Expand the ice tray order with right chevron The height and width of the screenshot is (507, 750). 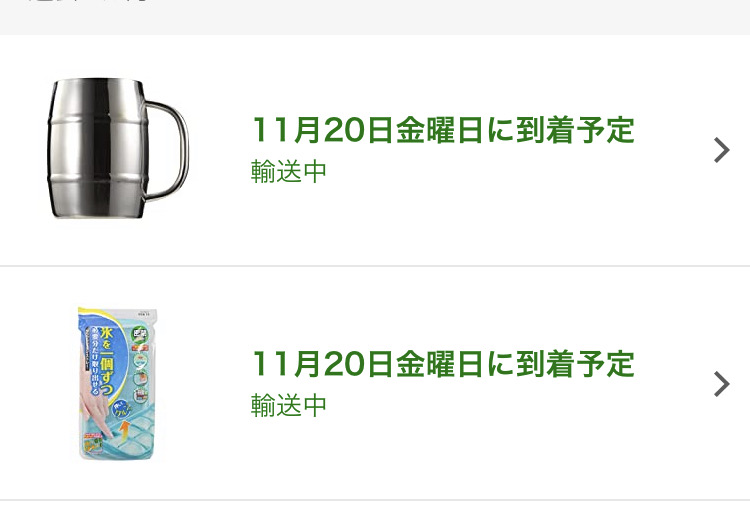pos(721,384)
